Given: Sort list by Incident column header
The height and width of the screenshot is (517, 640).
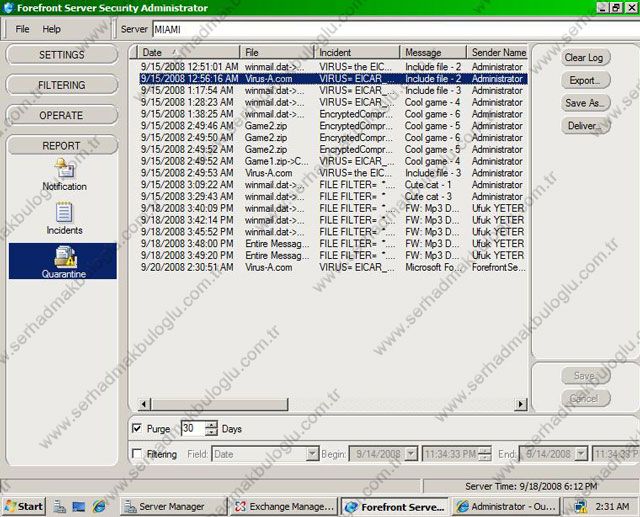Looking at the screenshot, I should point(357,52).
